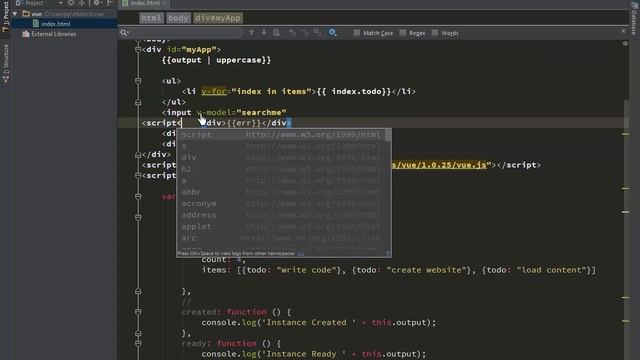Click the 'Instance Ready ' string
The height and width of the screenshot is (360, 640).
point(304,354)
